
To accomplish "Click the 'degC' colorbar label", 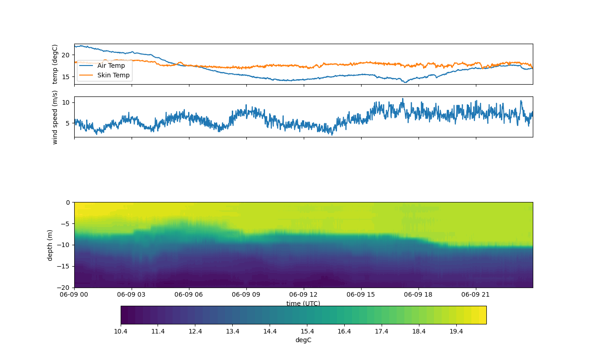I will pyautogui.click(x=303, y=340).
